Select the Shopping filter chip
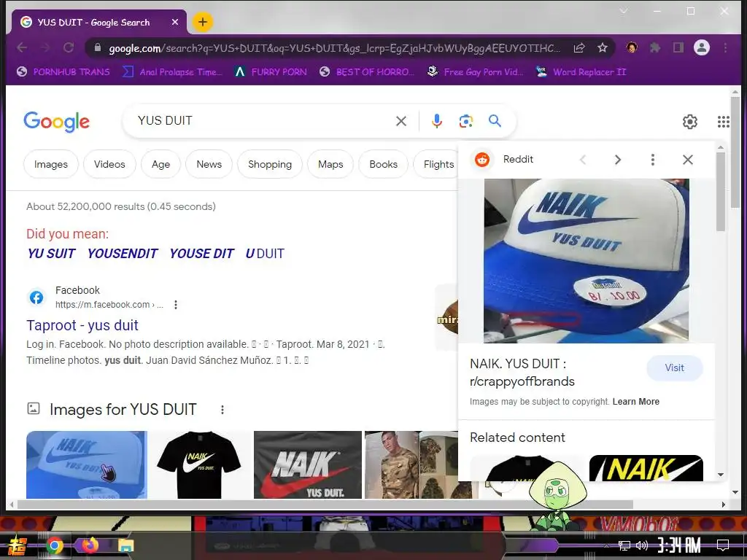747x560 pixels. [x=270, y=164]
